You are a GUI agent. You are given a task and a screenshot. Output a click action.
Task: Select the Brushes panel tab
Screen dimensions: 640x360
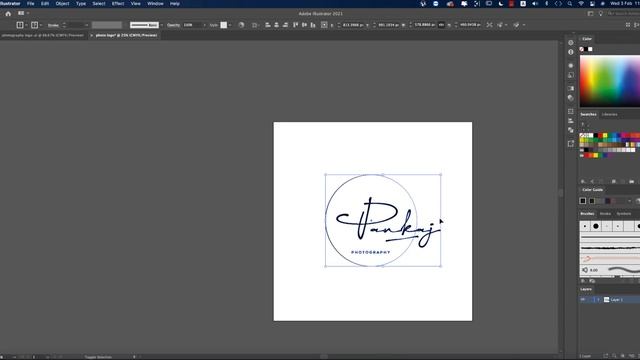[x=587, y=214]
